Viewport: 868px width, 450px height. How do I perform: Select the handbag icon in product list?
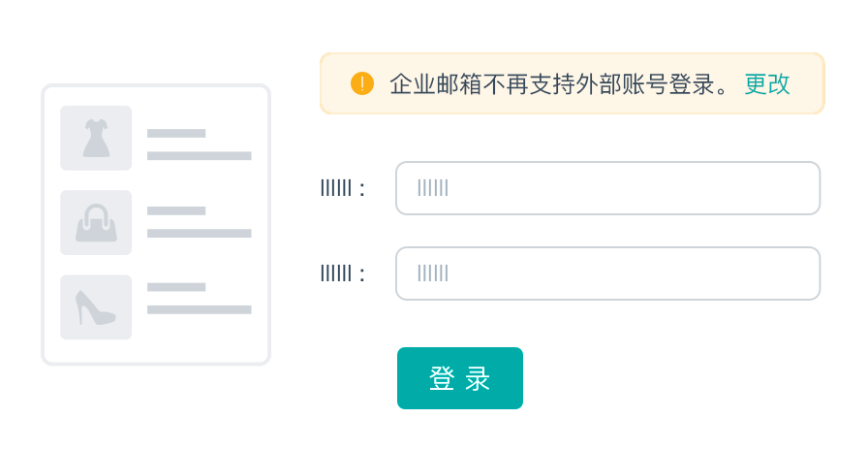96,223
